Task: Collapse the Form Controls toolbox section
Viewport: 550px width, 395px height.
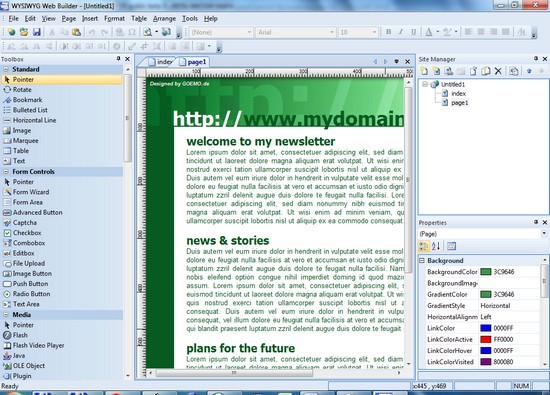Action: point(6,172)
